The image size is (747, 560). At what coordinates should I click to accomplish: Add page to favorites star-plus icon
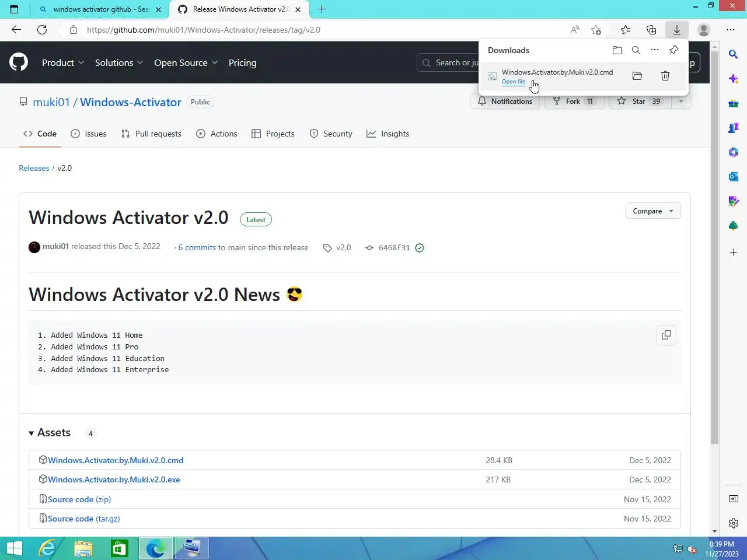tap(596, 30)
